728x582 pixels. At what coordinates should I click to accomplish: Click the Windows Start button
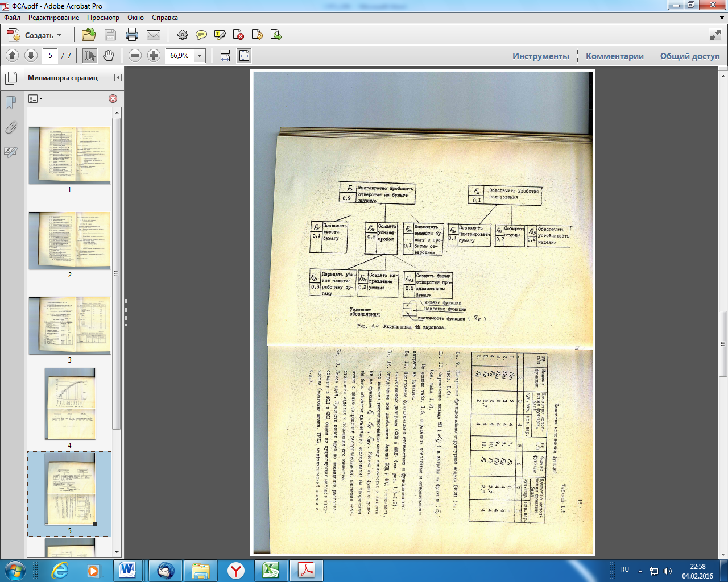(14, 571)
